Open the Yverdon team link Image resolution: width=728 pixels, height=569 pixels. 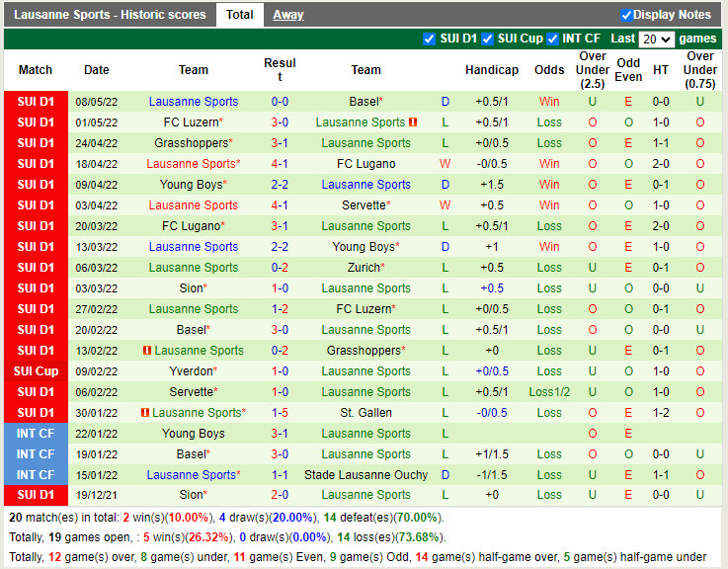[191, 371]
